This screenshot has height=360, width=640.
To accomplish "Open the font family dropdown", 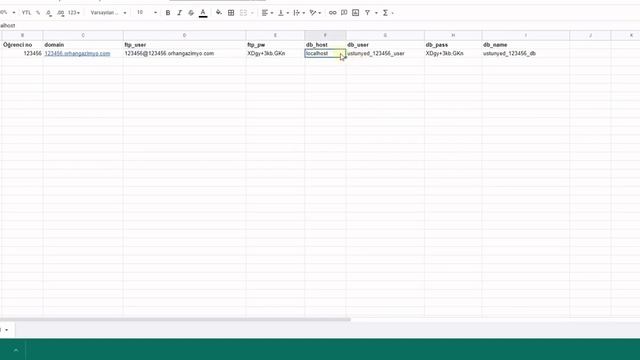I will [x=108, y=13].
